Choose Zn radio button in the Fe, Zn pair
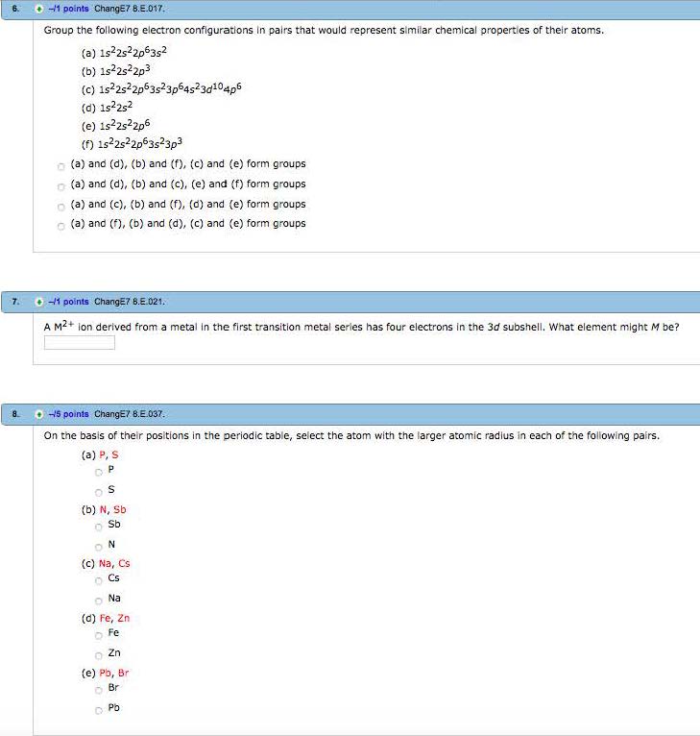 tap(98, 653)
